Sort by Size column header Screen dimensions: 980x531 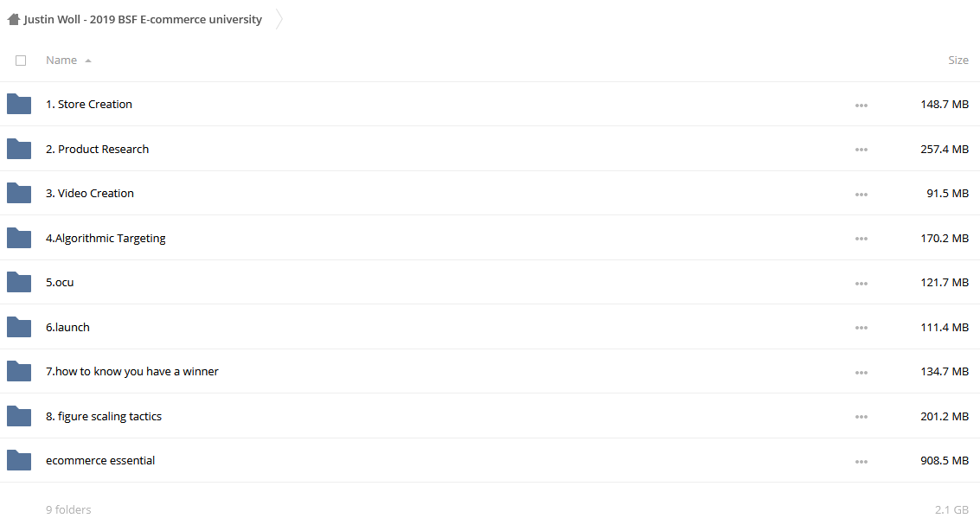958,60
